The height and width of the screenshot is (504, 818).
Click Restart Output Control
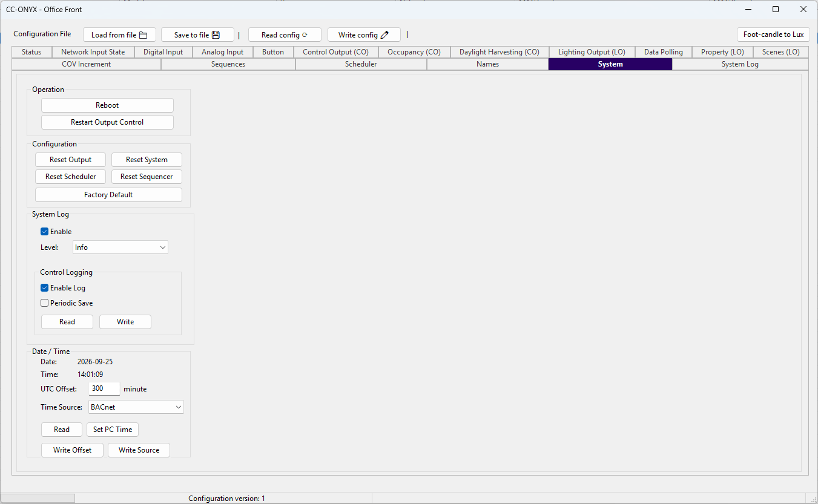[x=107, y=122]
